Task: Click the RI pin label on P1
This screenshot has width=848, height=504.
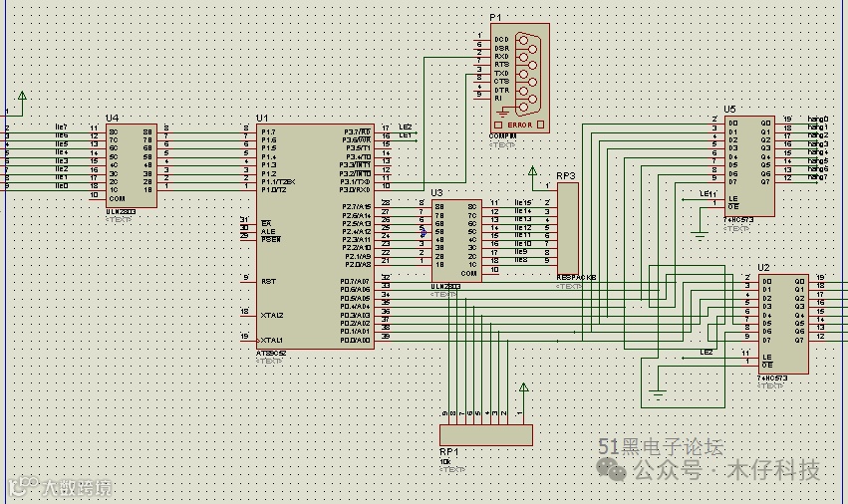Action: [x=497, y=99]
